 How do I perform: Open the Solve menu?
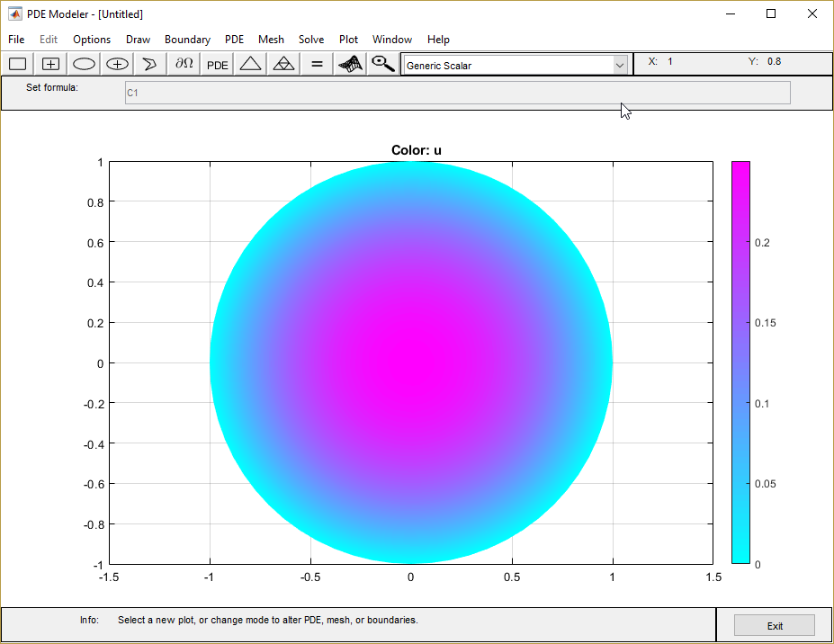click(x=311, y=40)
